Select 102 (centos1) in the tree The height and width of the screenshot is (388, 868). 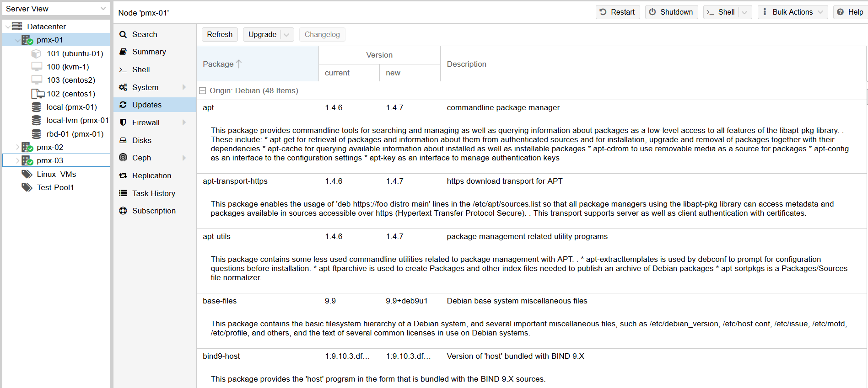click(71, 94)
